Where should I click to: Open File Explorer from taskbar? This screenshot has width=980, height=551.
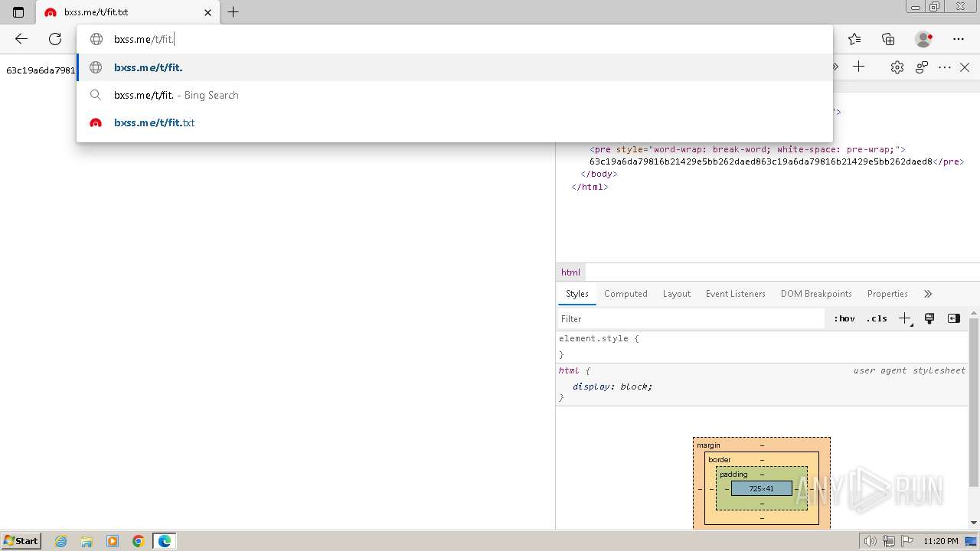(x=87, y=541)
